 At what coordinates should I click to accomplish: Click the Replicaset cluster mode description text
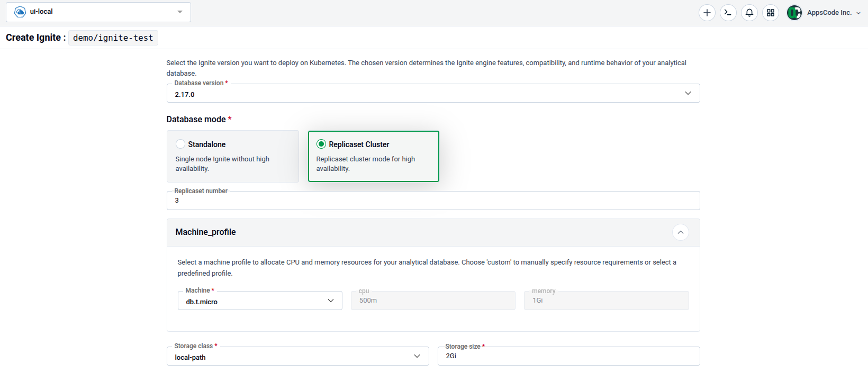365,163
